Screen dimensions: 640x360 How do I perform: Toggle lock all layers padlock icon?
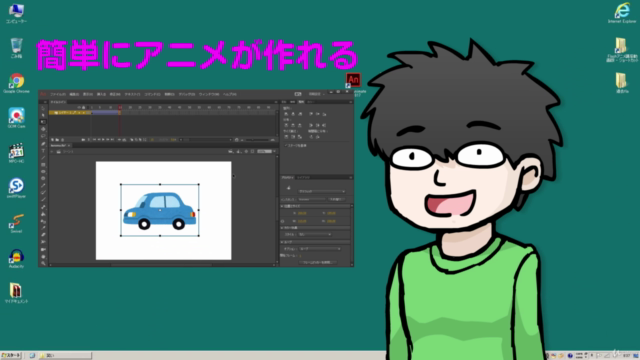pos(84,107)
